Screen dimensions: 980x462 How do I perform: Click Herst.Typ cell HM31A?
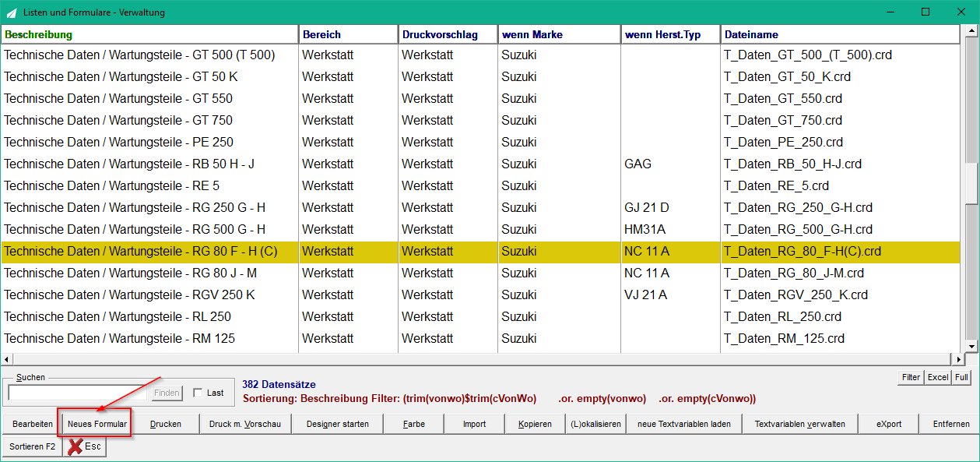tap(645, 229)
